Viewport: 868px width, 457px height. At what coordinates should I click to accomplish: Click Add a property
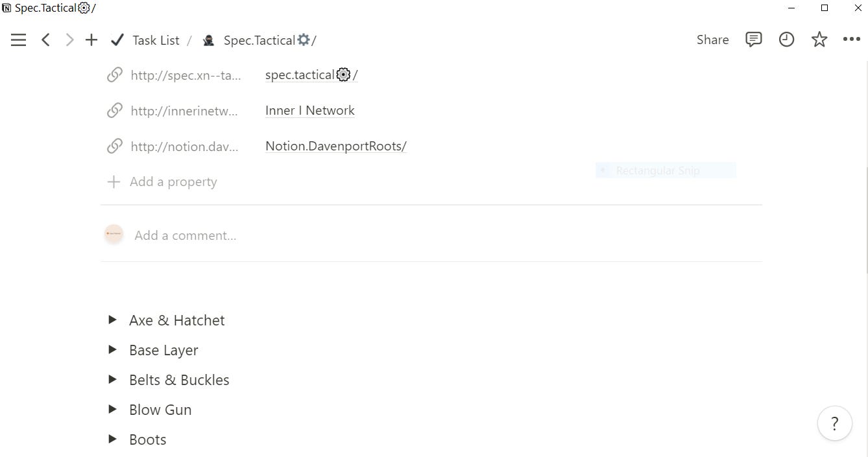[173, 182]
